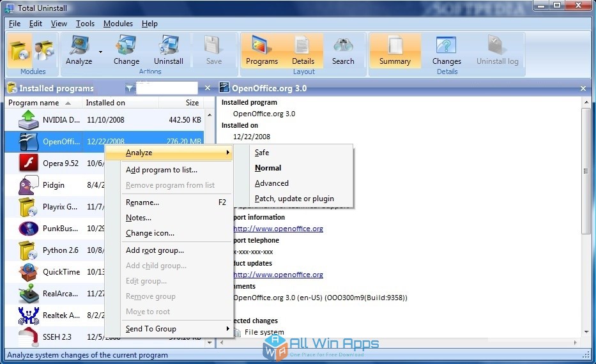Open the File menu
This screenshot has width=596, height=364.
pyautogui.click(x=15, y=24)
